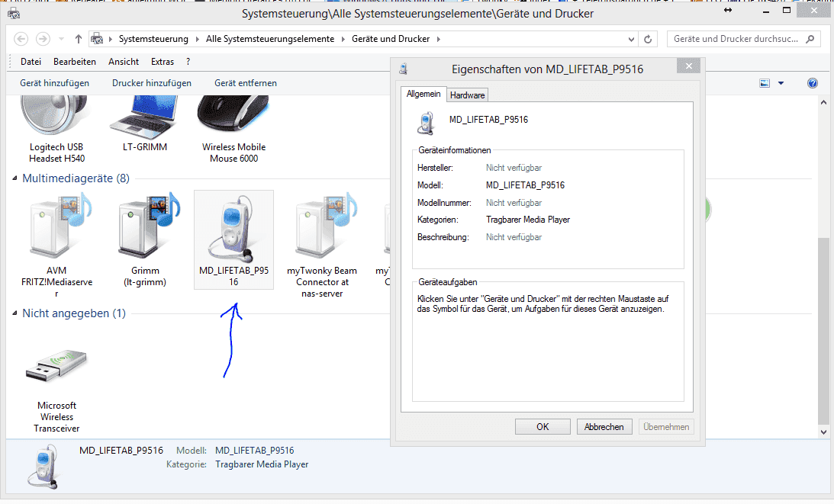Click the Modell value in the dialog
This screenshot has height=504, width=834.
point(525,185)
